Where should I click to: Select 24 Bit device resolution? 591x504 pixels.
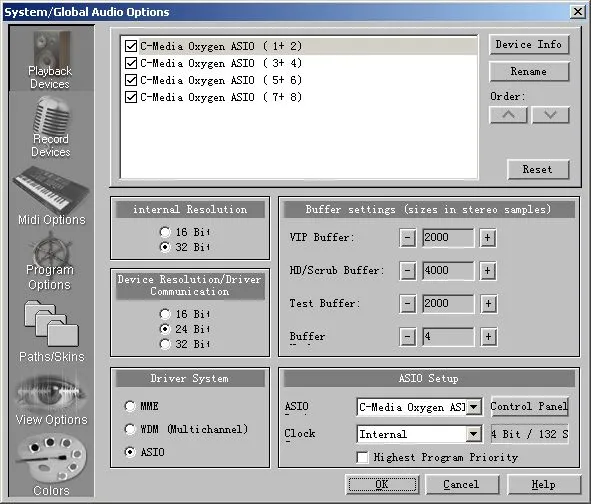pyautogui.click(x=165, y=329)
